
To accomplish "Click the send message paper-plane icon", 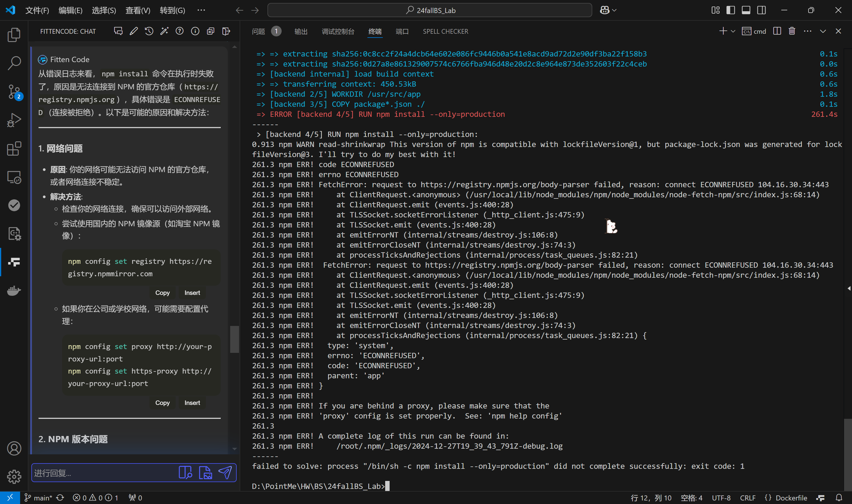I will [225, 472].
